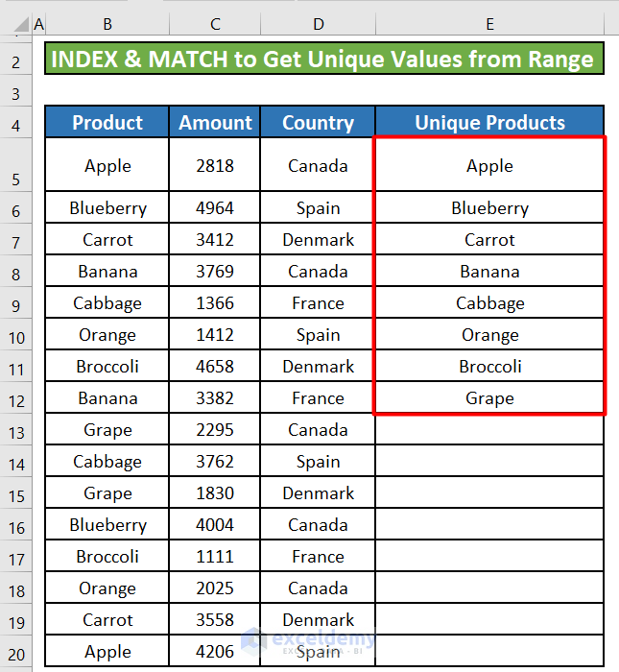Click the cell with amount 2818
Viewport: 619px width, 672px height.
click(x=215, y=166)
